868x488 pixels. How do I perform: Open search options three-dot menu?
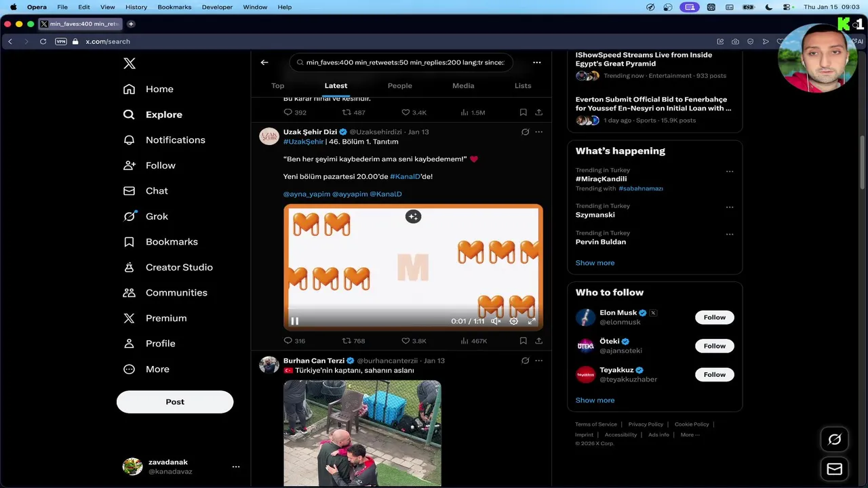pos(537,62)
